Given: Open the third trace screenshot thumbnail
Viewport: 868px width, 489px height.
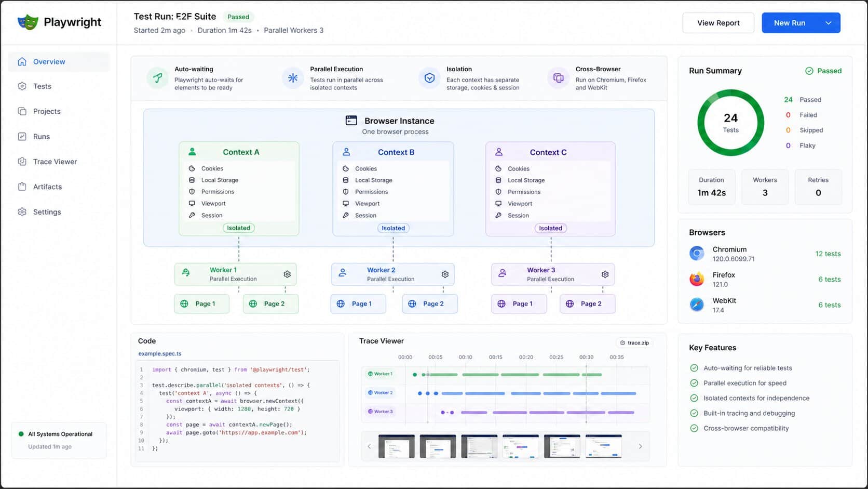Looking at the screenshot, I should (479, 446).
